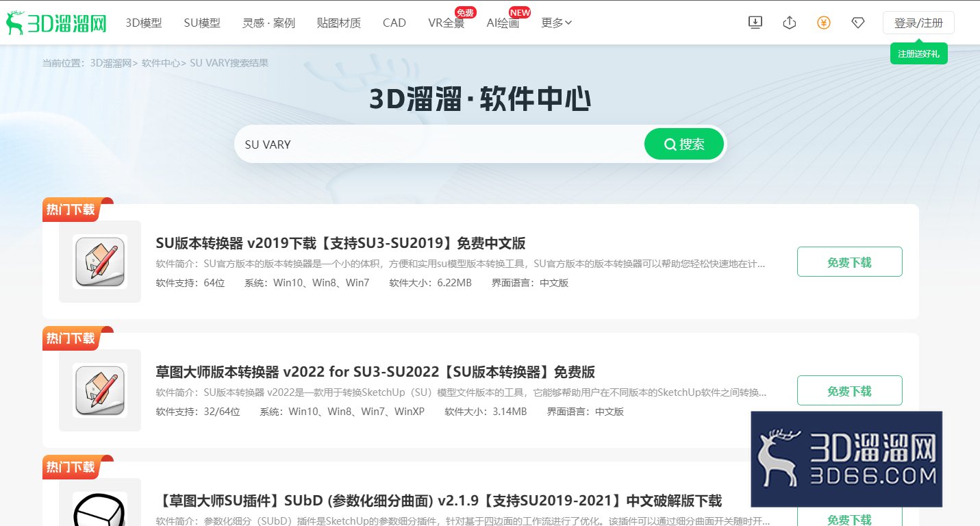
Task: Click the diamond VIP icon
Action: pos(858,23)
